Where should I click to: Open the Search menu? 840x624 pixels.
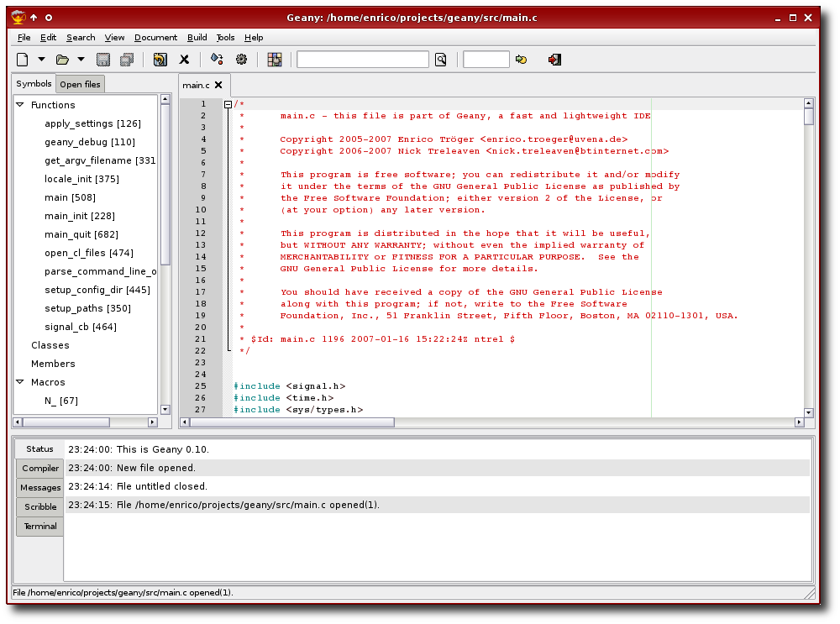click(x=81, y=38)
